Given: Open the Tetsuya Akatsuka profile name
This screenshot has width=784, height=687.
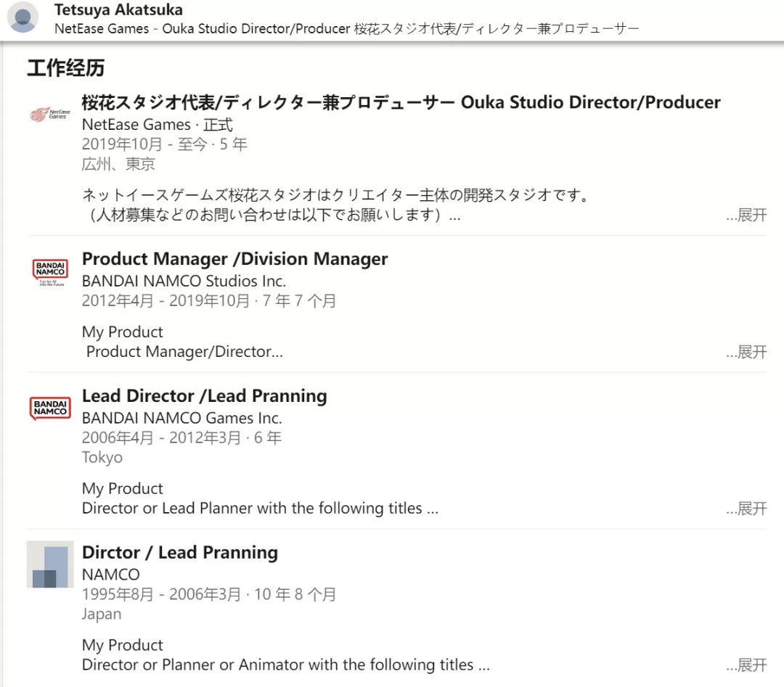Looking at the screenshot, I should (x=118, y=9).
